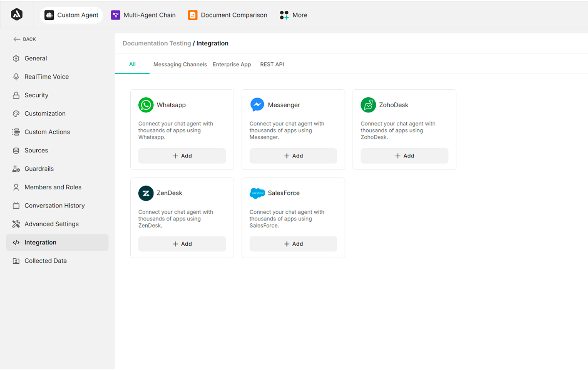Click the ZohoDesk logo icon
This screenshot has height=370, width=588.
pos(368,105)
